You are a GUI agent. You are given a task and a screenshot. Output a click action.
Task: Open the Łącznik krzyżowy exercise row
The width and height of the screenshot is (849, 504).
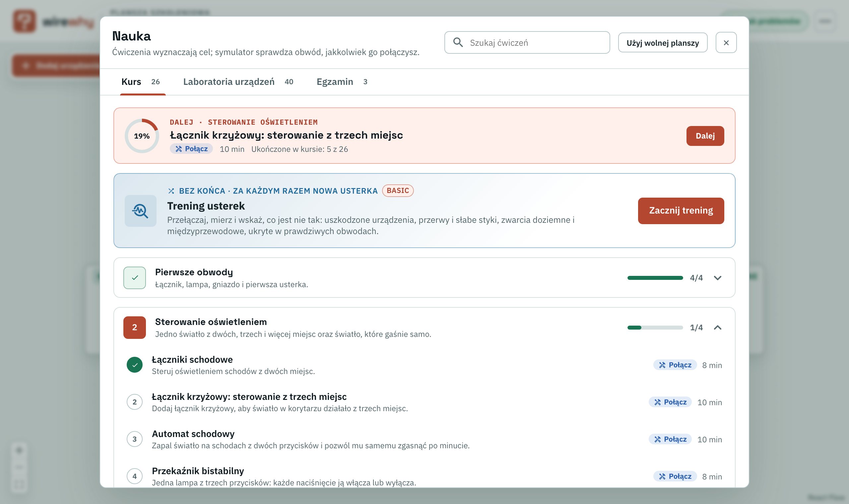pos(424,402)
